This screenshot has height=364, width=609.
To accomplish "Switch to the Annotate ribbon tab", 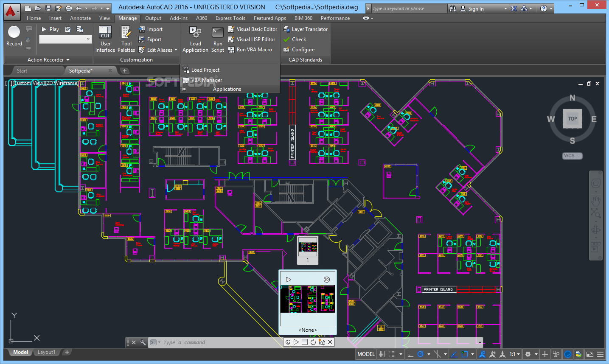I will pyautogui.click(x=80, y=18).
